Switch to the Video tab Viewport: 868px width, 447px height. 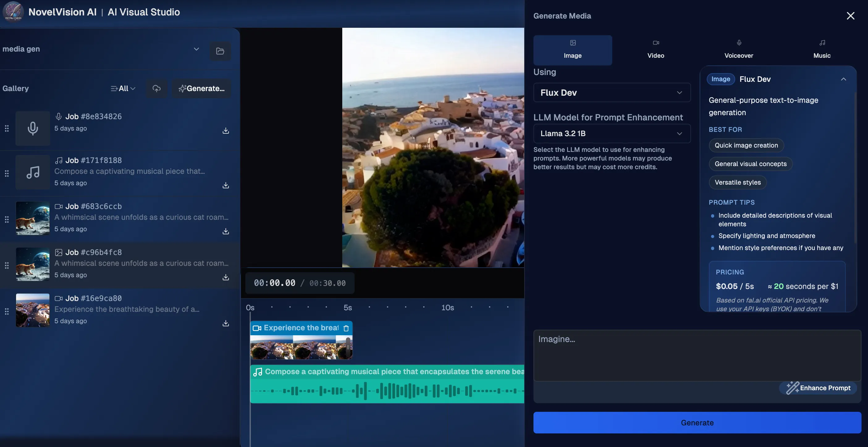click(656, 50)
